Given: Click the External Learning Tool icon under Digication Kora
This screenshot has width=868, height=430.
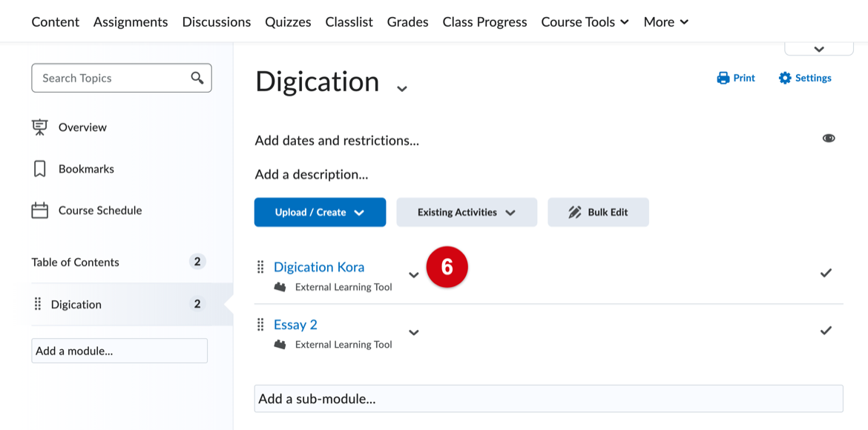Looking at the screenshot, I should tap(280, 287).
